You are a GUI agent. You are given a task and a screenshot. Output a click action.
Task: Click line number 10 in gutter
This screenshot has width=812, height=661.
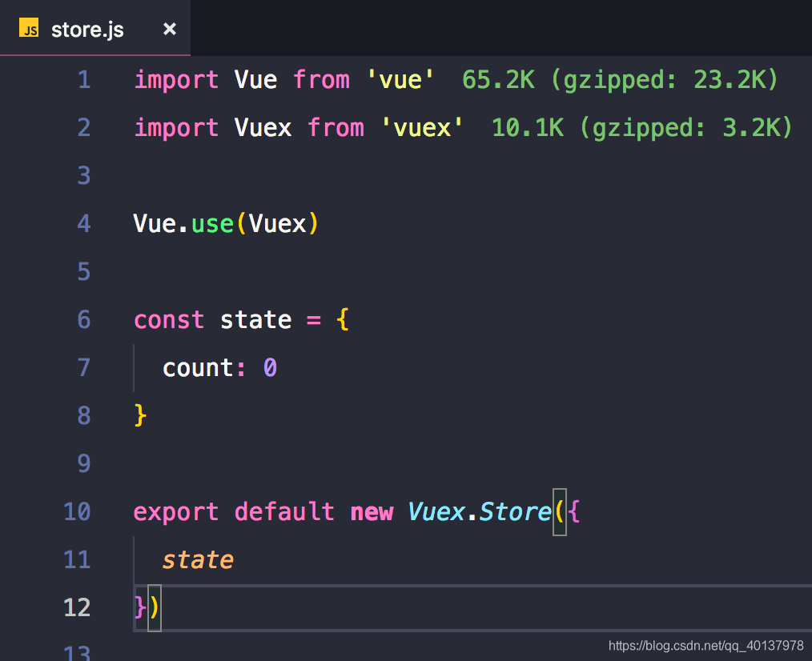(77, 512)
